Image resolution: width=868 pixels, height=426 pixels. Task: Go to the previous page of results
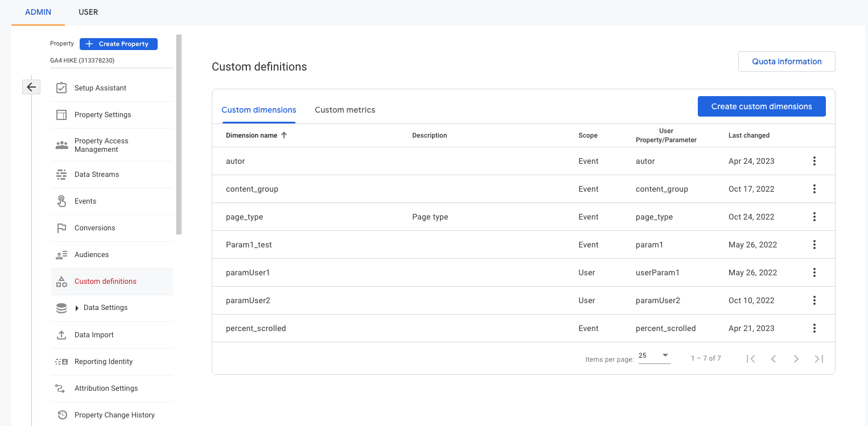[774, 359]
